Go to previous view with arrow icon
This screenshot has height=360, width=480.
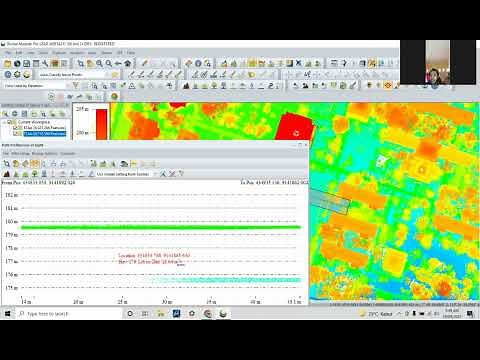pos(118,63)
